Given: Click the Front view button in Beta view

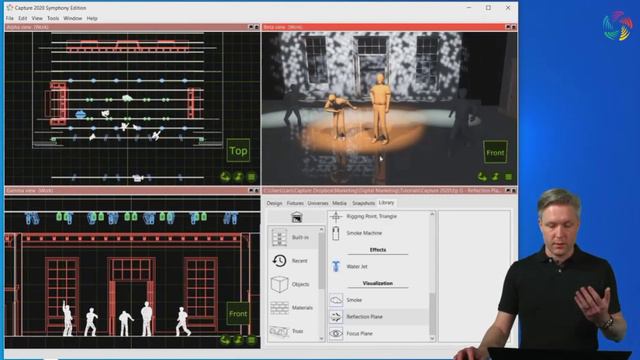Looking at the screenshot, I should (495, 152).
